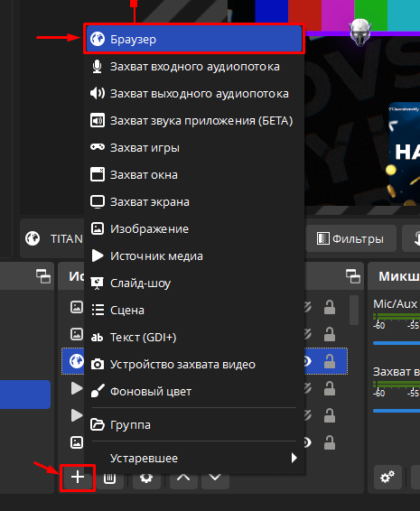Toggle lock on the highlighted browser source row
Viewport: 420px width, 511px height.
(x=330, y=361)
